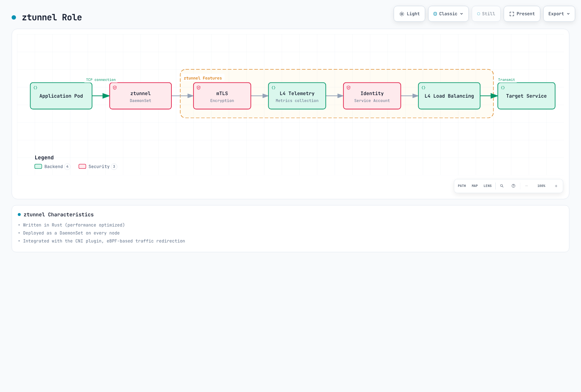581x392 pixels.
Task: Click the shield icon on ztunnel node
Action: pos(115,88)
